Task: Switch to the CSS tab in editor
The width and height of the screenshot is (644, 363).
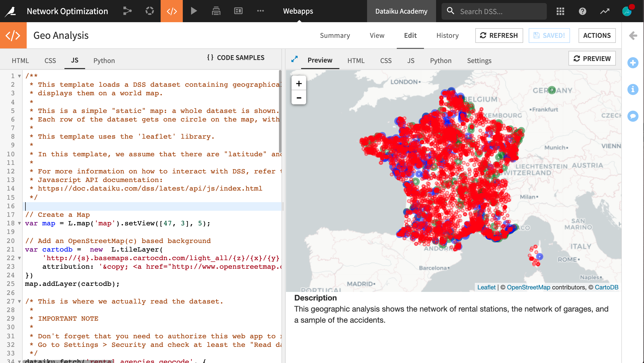Action: click(50, 60)
